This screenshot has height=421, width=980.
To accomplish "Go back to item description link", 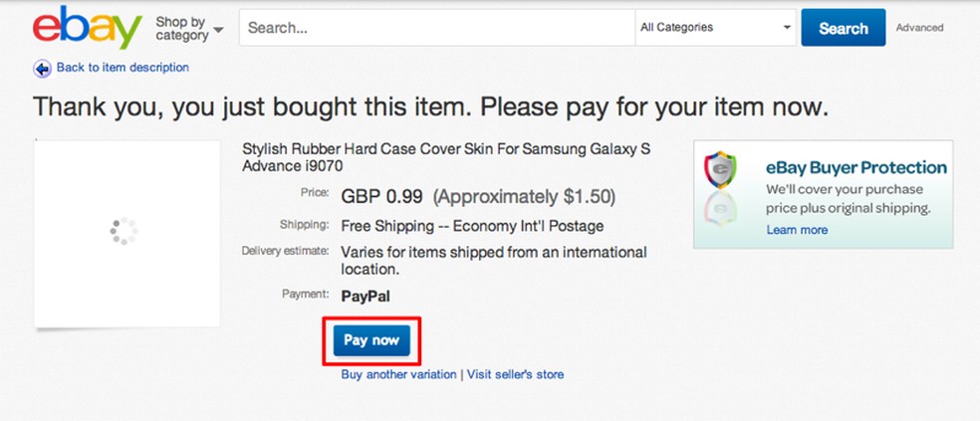I will [x=122, y=68].
